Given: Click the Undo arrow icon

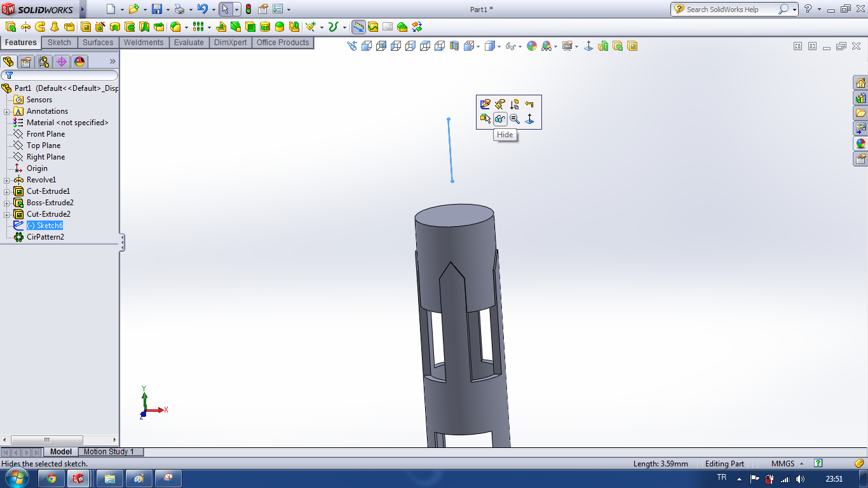Looking at the screenshot, I should (202, 10).
